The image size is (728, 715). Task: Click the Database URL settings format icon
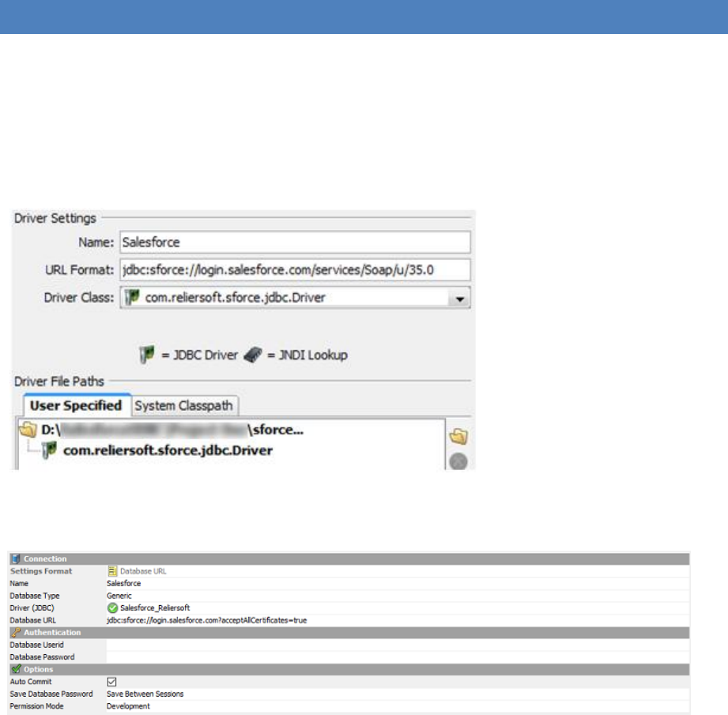[x=112, y=571]
